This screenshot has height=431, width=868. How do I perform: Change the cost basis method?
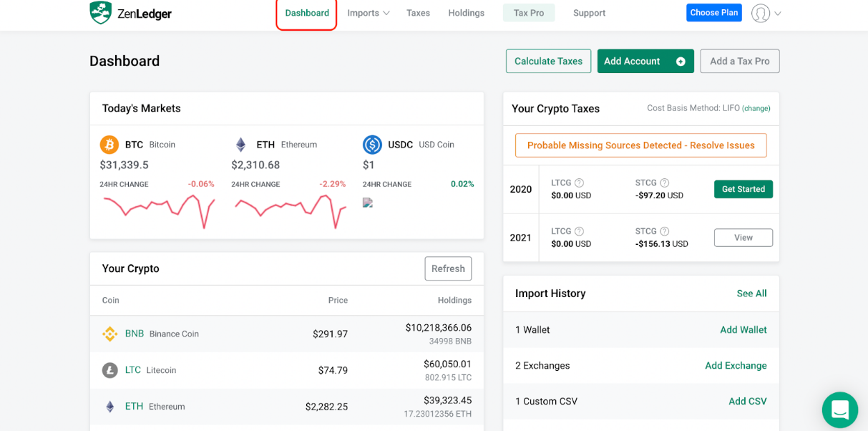(x=756, y=109)
